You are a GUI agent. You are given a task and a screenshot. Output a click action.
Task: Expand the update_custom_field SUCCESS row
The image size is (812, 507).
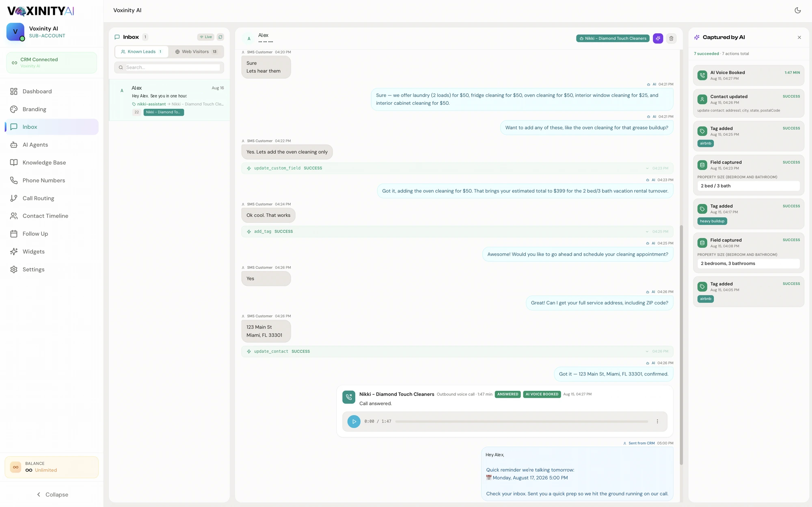click(457, 168)
